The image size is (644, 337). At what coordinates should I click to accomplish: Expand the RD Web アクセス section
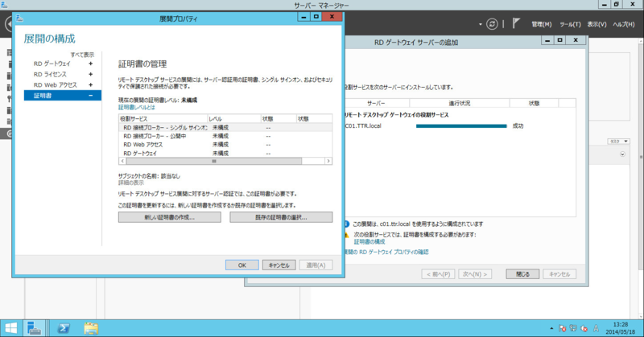pyautogui.click(x=90, y=85)
